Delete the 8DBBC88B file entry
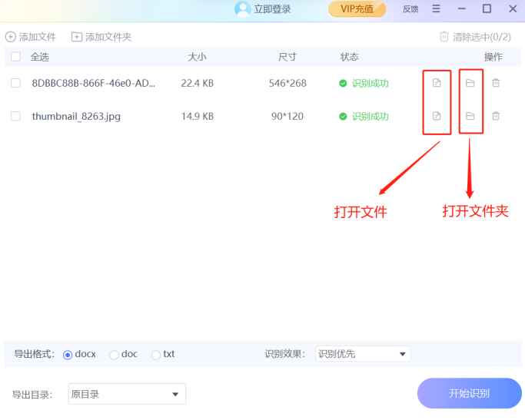This screenshot has width=525, height=420. [496, 83]
